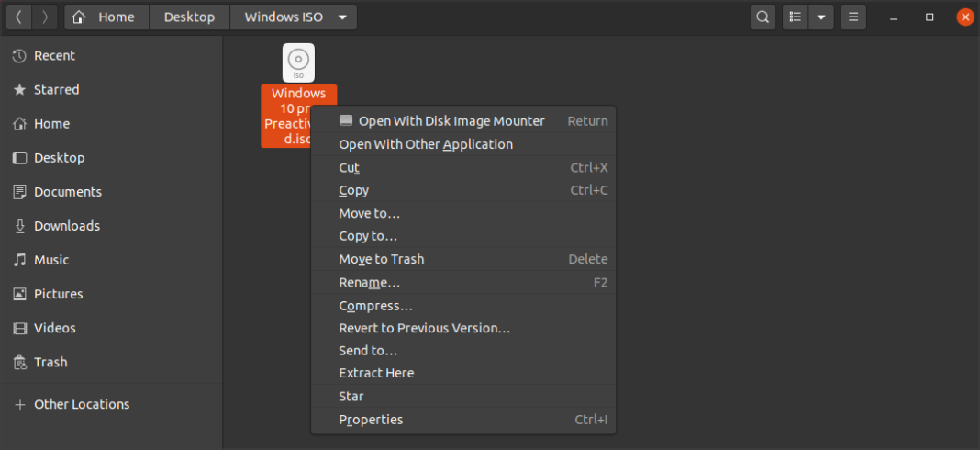Expand the Windows ISO path dropdown
Viewport: 980px width, 450px height.
(x=342, y=17)
